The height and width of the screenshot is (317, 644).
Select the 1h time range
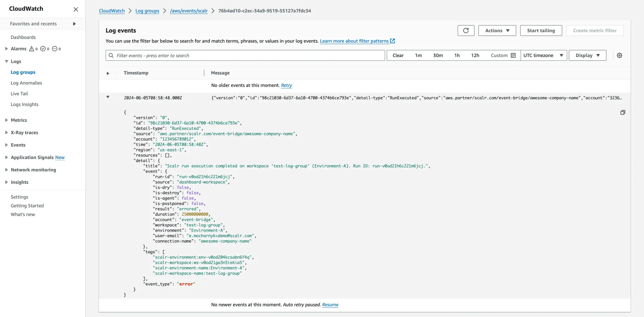tap(457, 55)
